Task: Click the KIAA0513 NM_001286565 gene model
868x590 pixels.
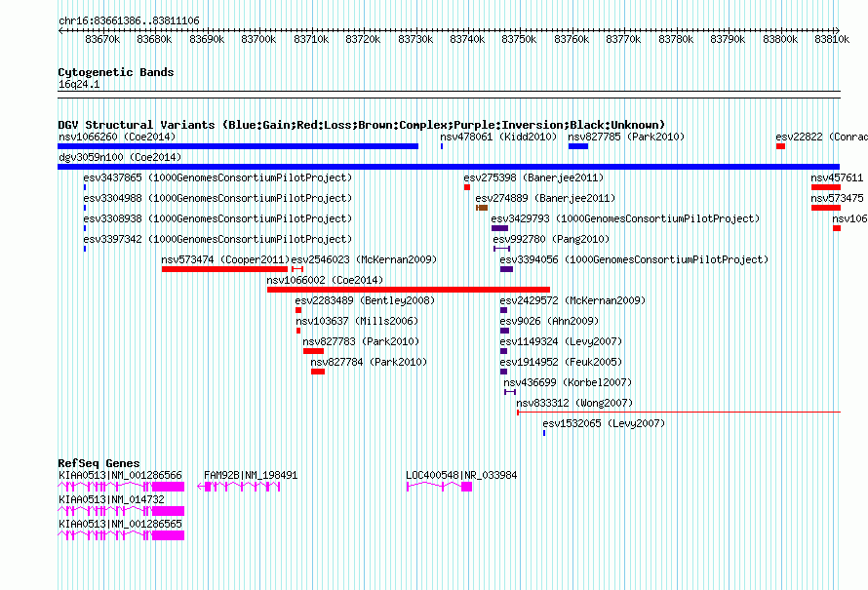Action: tap(121, 535)
